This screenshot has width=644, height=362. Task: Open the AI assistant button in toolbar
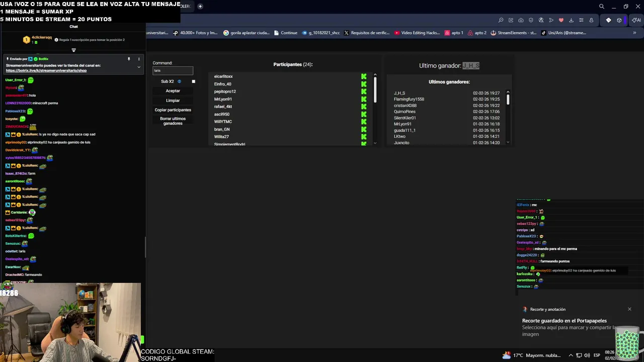tap(636, 20)
